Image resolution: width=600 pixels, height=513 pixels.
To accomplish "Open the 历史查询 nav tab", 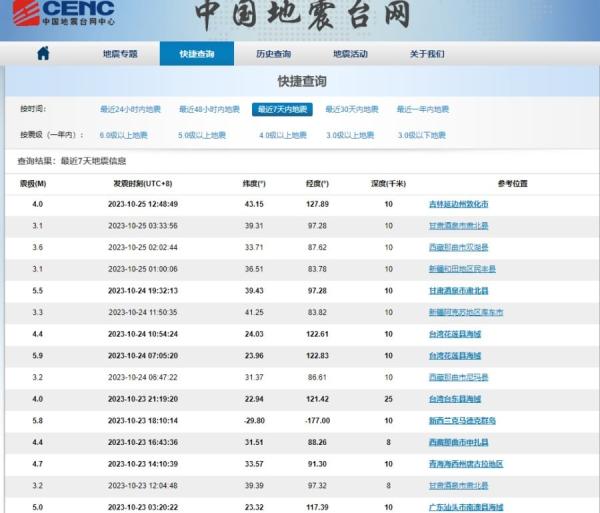I will pyautogui.click(x=274, y=54).
